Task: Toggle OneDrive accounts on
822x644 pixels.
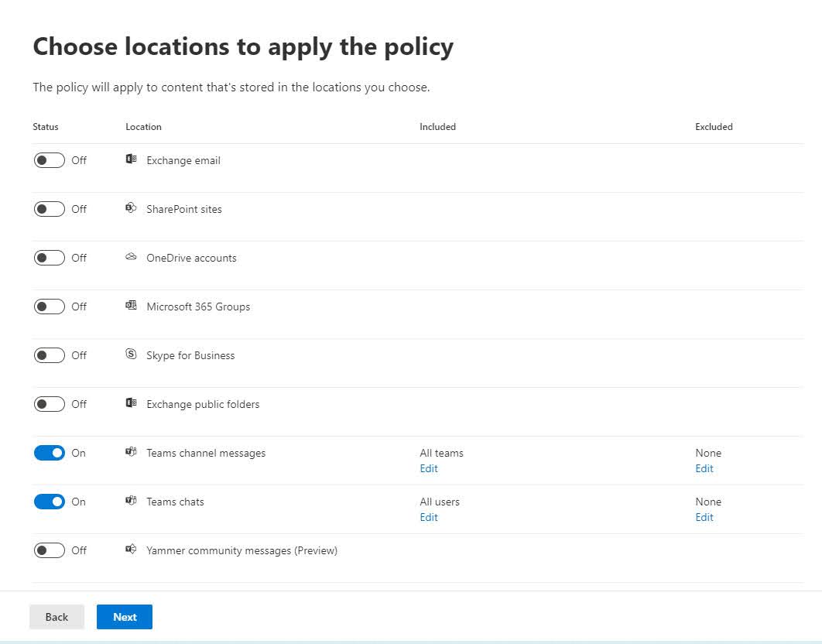Action: (50, 258)
